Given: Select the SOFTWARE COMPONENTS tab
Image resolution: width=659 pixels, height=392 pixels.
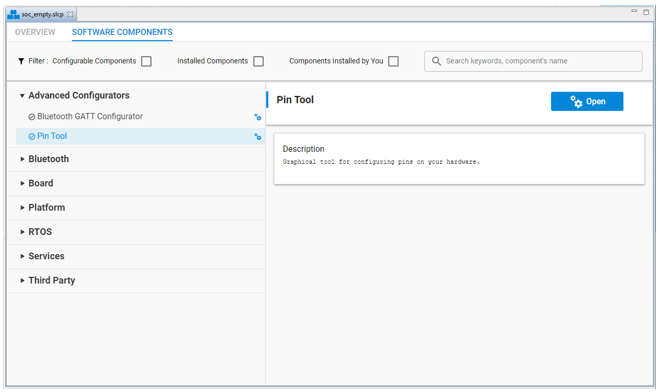Looking at the screenshot, I should pyautogui.click(x=122, y=32).
